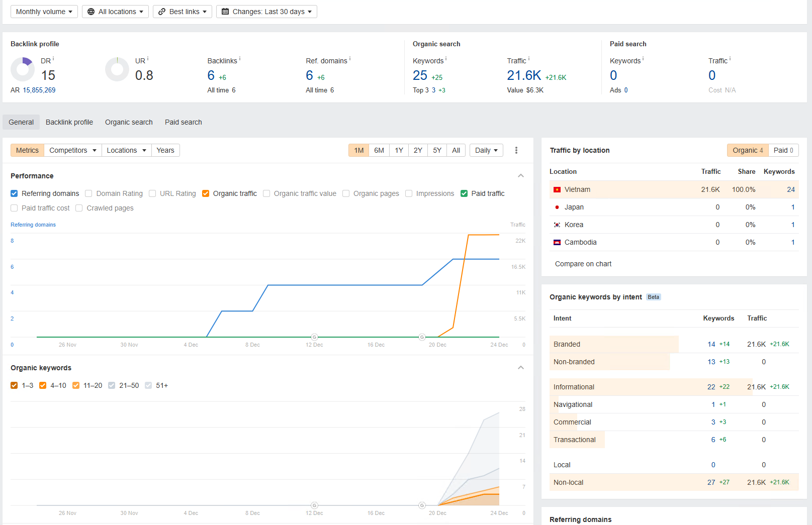Image resolution: width=812 pixels, height=525 pixels.
Task: Click Google update marker at 12 Dec on Organic keywords chart
Action: pyautogui.click(x=314, y=505)
